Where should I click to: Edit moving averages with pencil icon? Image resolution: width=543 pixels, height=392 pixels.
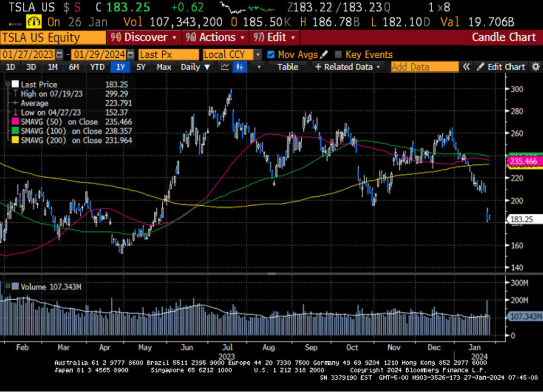coord(324,55)
